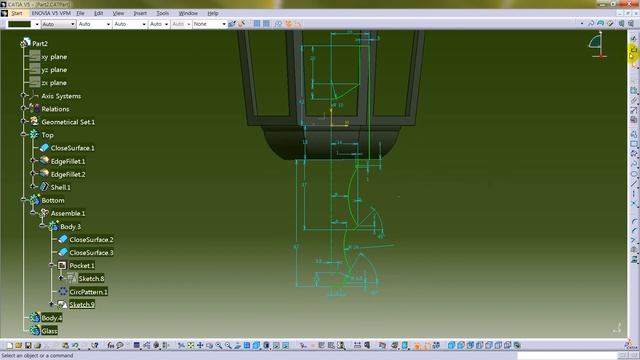Image resolution: width=640 pixels, height=360 pixels.
Task: Click the Geometrical Set.1 icon
Action: pyautogui.click(x=35, y=121)
